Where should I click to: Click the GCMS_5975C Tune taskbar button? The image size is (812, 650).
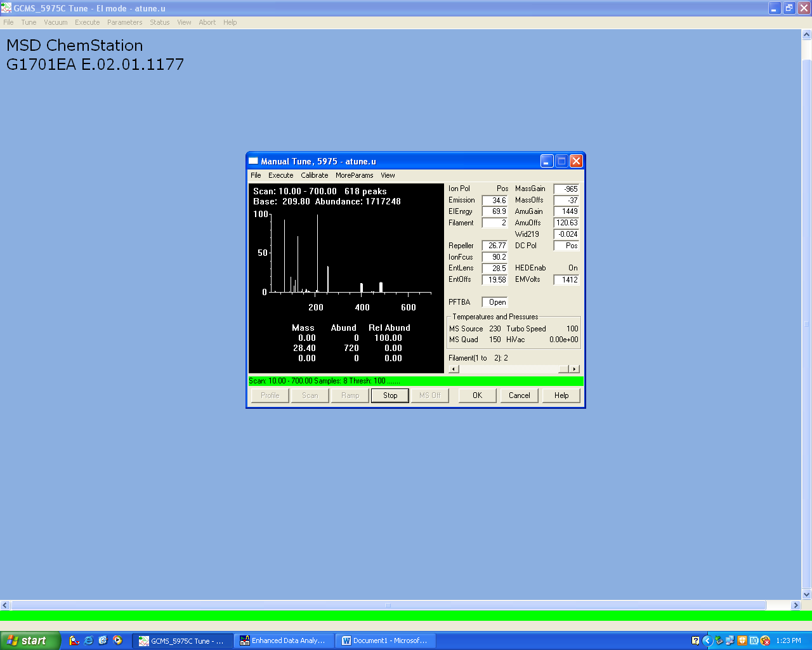(182, 640)
